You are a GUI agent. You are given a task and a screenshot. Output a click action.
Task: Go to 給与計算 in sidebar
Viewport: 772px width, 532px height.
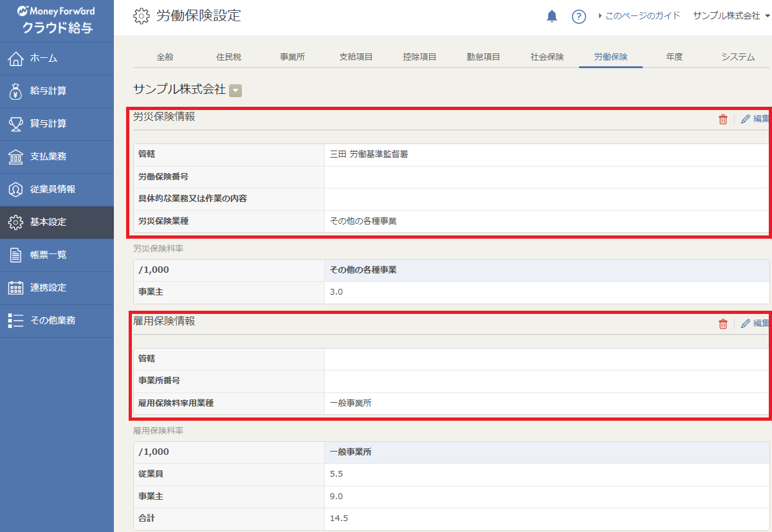pos(57,91)
